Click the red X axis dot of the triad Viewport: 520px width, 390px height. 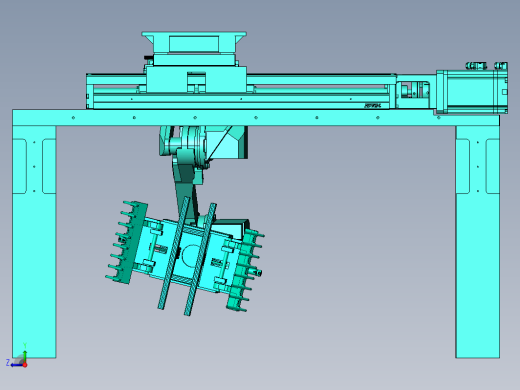(x=25, y=365)
